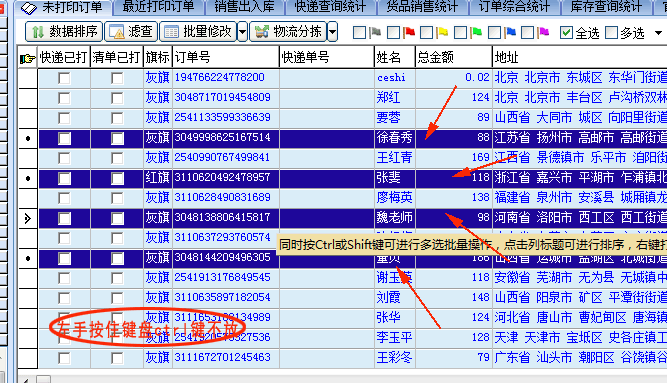Tick the blue flag checkbox
The width and height of the screenshot is (667, 383).
pos(494,33)
